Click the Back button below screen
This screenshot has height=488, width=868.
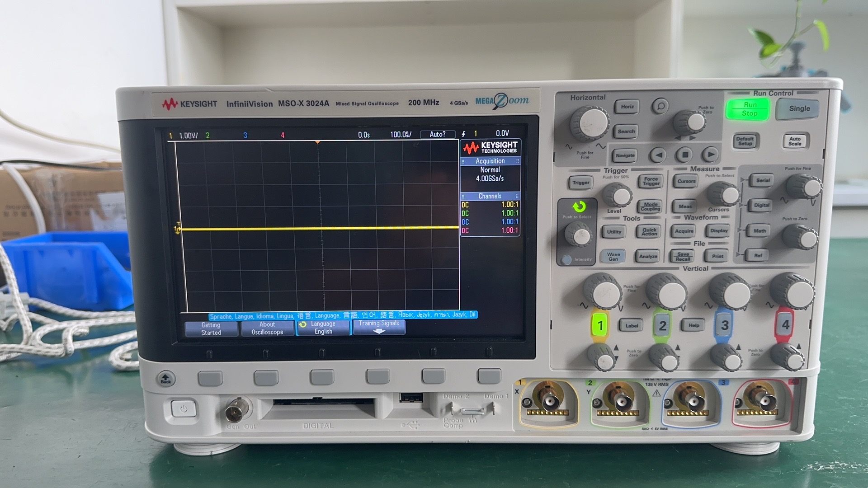165,379
